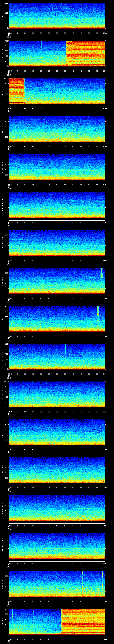Click the 24:00 end time label
This screenshot has height=644, width=114.
pos(105,374)
